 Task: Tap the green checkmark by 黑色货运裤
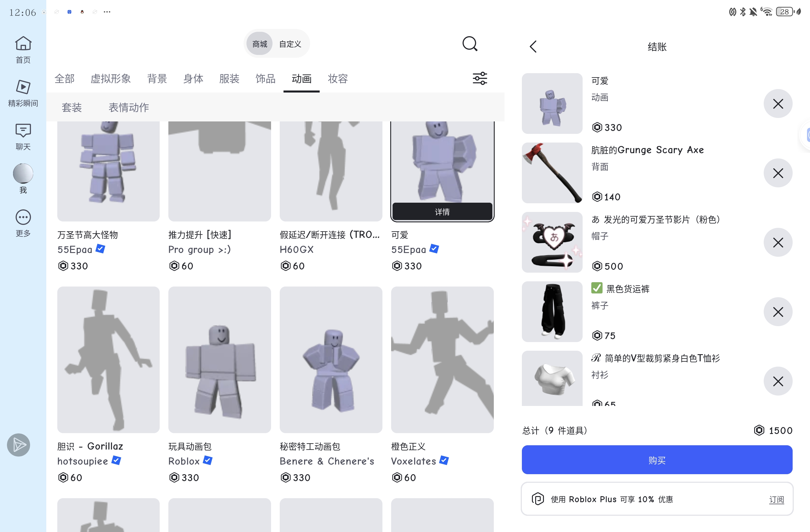[x=597, y=288]
